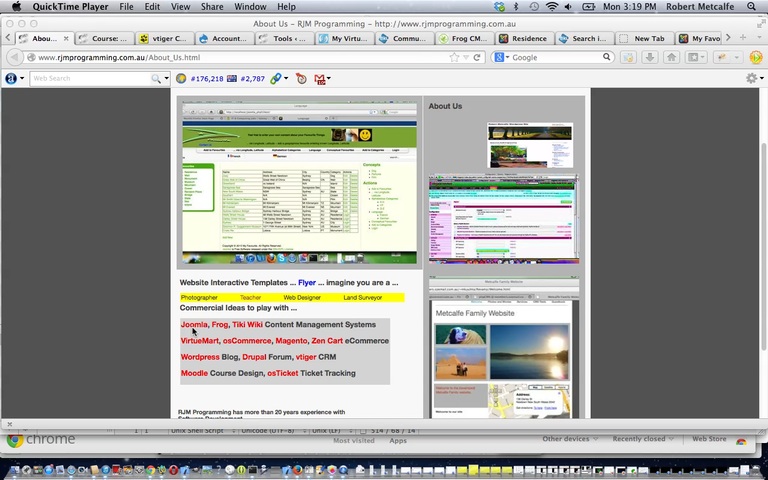
Task: Click the Bluetooth menu bar icon
Action: click(516, 6)
